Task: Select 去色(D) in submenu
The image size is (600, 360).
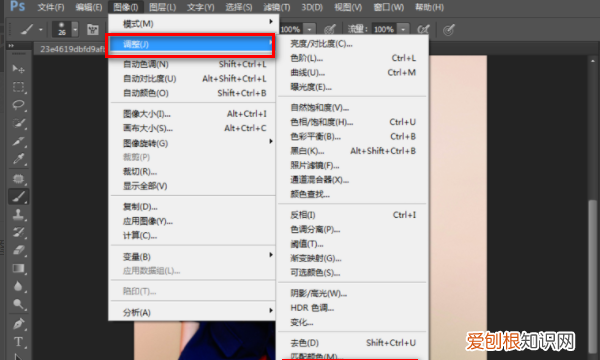Action: [352, 343]
